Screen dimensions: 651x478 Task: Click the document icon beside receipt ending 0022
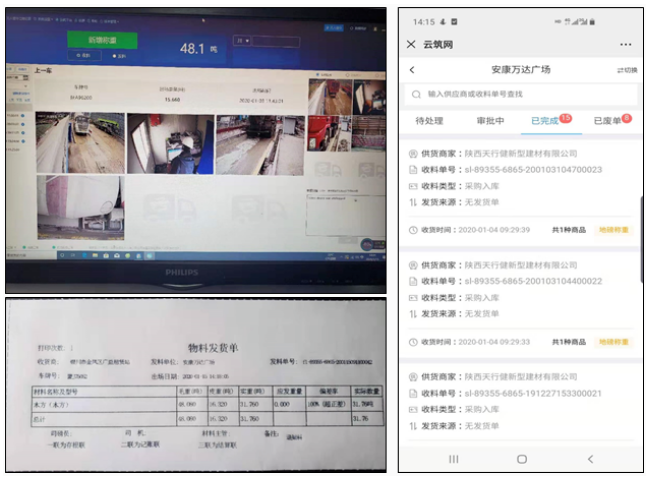coord(413,282)
